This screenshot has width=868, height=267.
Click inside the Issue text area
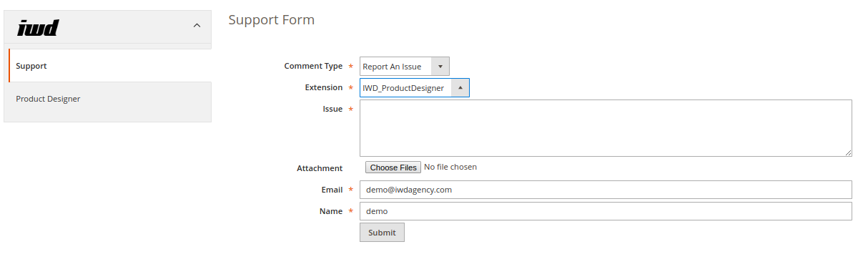606,128
